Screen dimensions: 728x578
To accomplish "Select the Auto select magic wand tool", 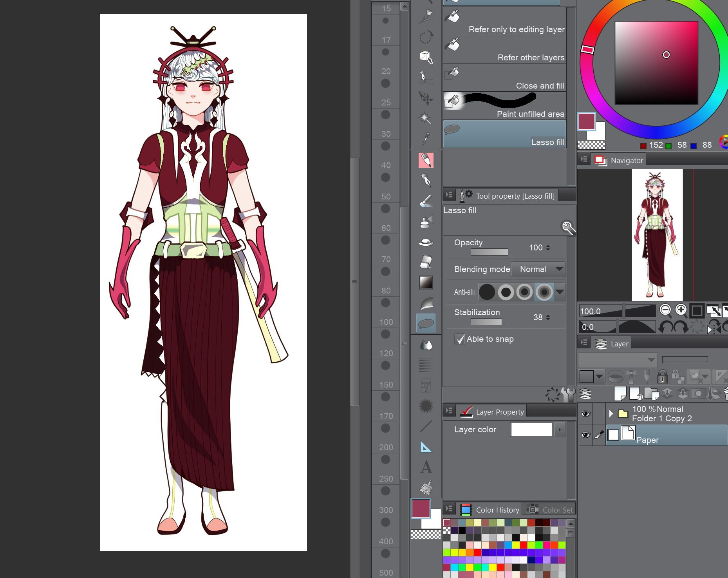I will point(426,118).
